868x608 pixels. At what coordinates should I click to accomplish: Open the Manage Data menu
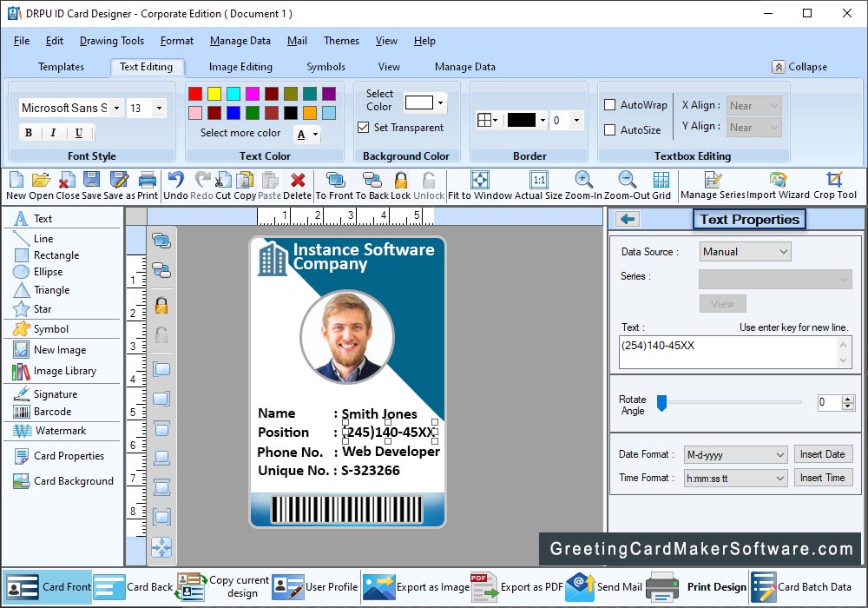[240, 41]
